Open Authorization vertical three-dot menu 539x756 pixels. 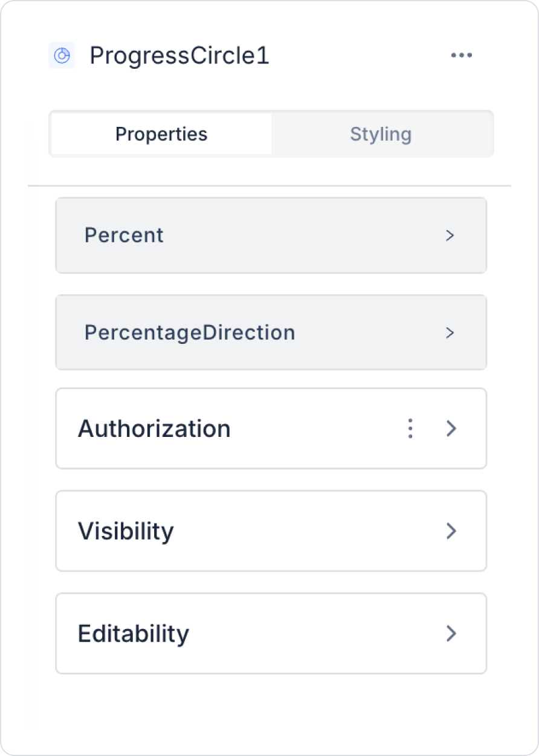click(x=410, y=428)
